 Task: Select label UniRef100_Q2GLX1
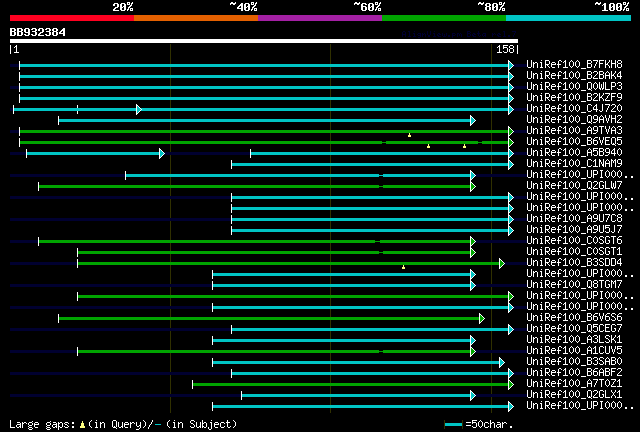[x=574, y=395]
